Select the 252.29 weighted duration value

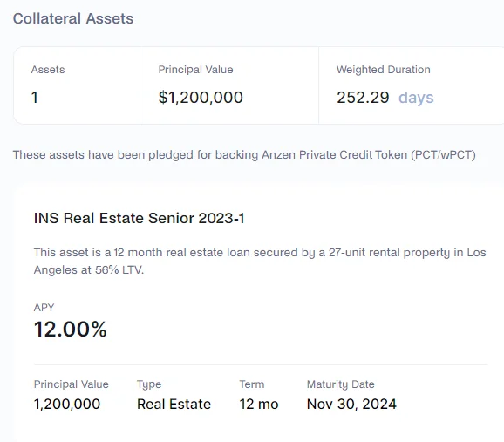[363, 98]
